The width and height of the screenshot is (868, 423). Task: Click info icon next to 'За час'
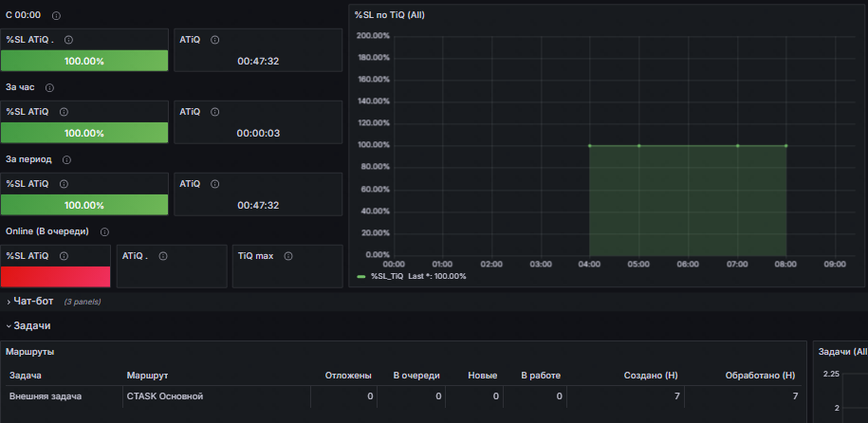coord(50,88)
